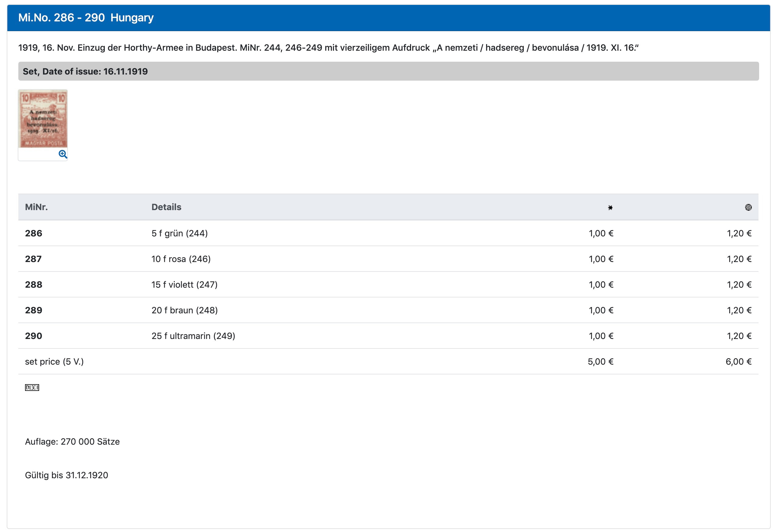Click the 'Auflage: 270 000 Sätze' note
The height and width of the screenshot is (532, 775).
click(72, 441)
